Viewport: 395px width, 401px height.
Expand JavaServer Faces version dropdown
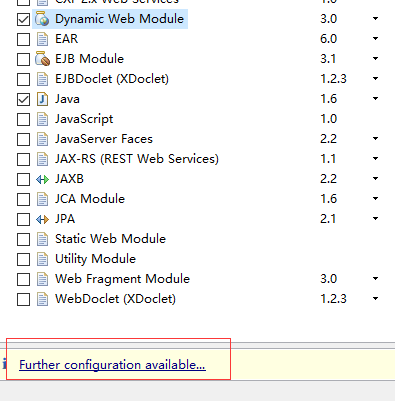click(375, 139)
